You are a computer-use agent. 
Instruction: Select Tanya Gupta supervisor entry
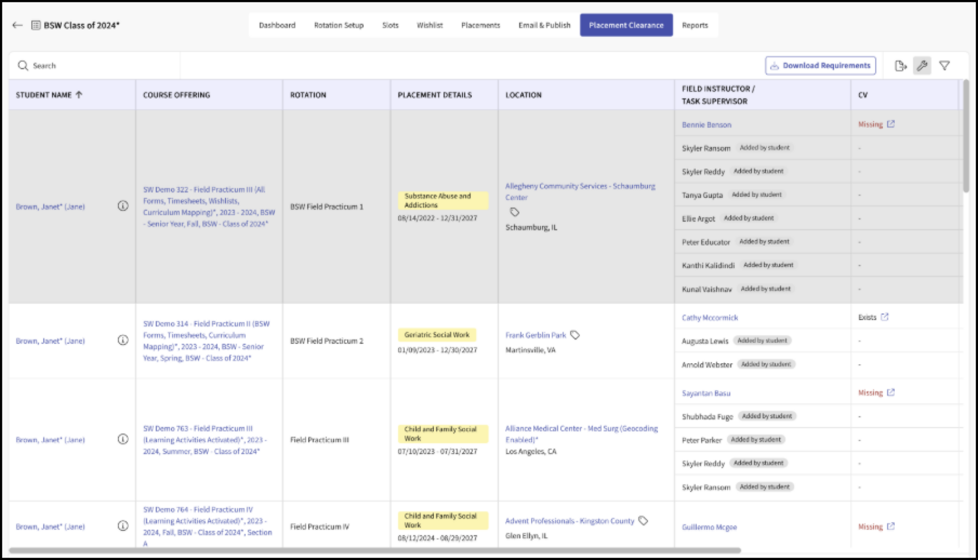tap(702, 195)
